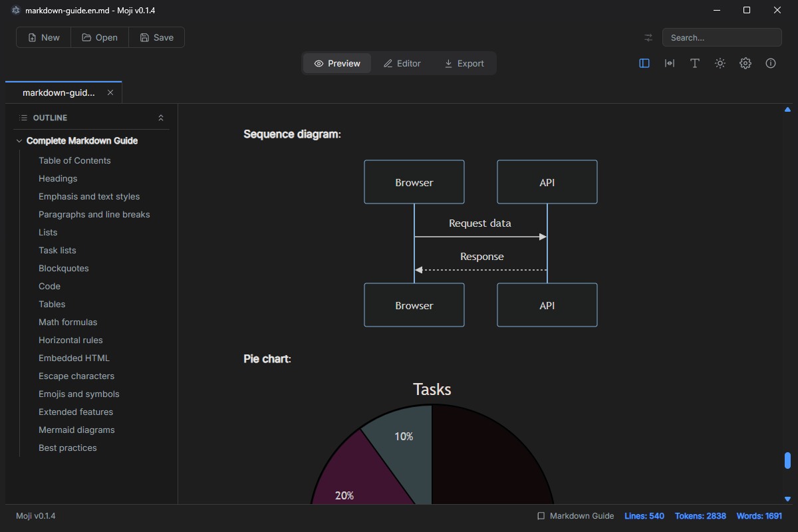Open a file with Open button
This screenshot has width=798, height=532.
(x=100, y=37)
